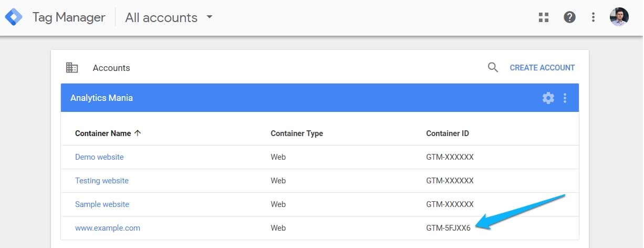The width and height of the screenshot is (644, 248).
Task: Click Demo website's GTM-XXXXXX ID
Action: point(450,157)
